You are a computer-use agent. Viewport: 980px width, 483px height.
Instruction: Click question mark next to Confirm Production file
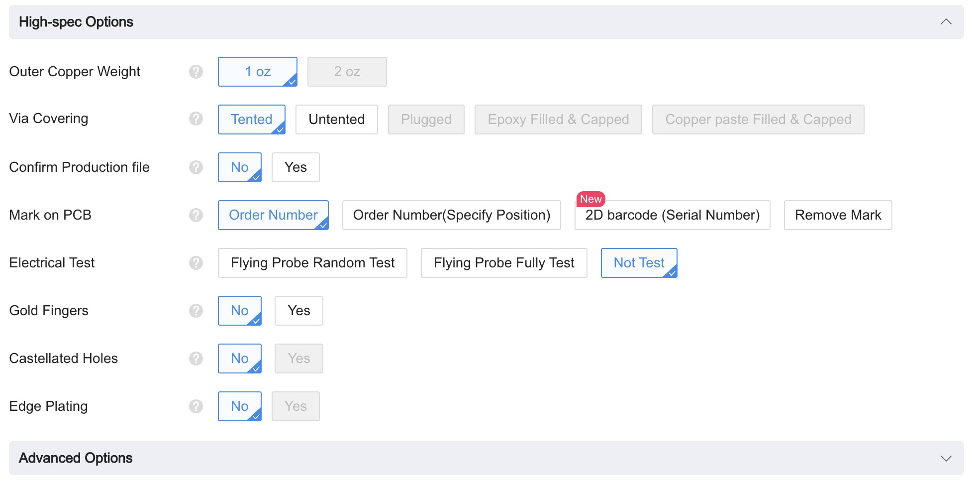coord(196,167)
